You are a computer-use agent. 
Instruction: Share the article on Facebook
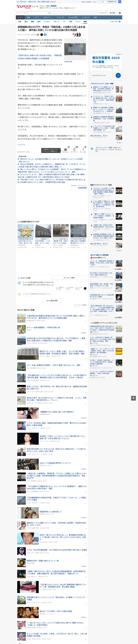click(45, 35)
